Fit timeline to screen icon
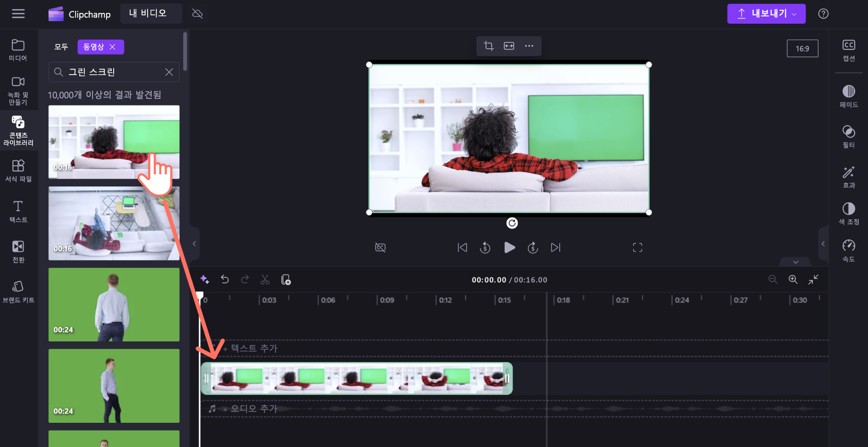 coord(813,279)
